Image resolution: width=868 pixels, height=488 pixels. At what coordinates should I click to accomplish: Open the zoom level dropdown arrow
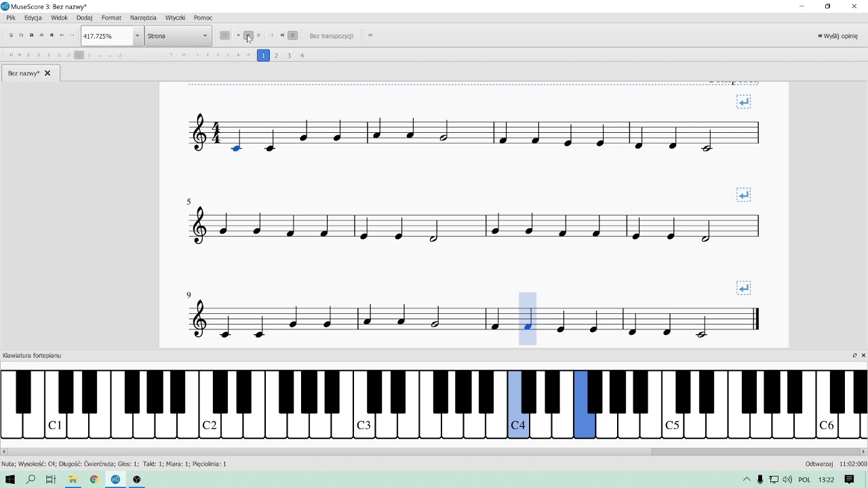point(137,36)
